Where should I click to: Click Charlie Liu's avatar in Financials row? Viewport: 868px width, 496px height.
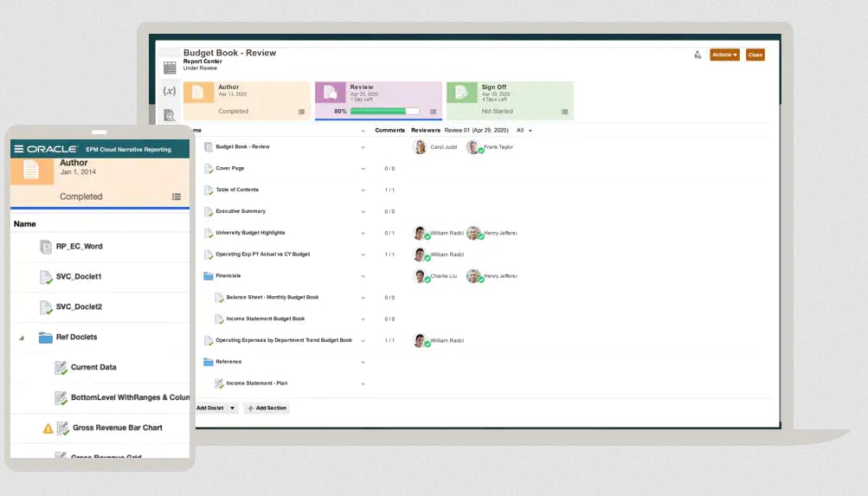click(x=421, y=275)
